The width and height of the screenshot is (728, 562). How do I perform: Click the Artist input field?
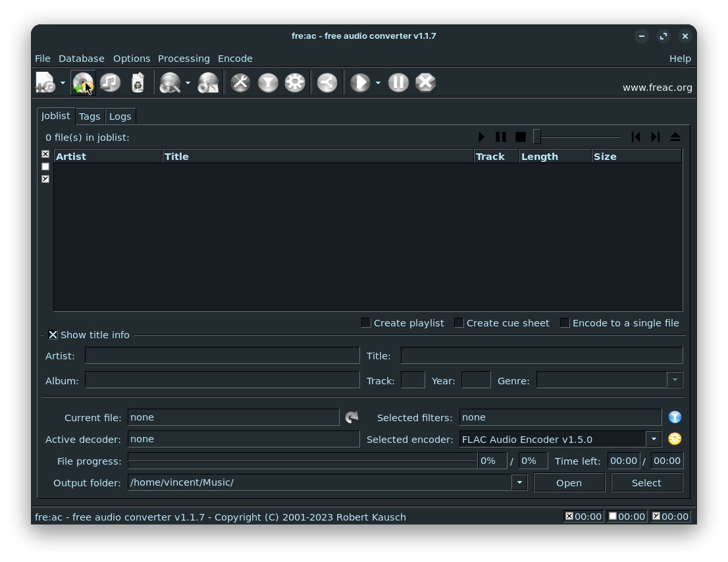[x=222, y=356]
